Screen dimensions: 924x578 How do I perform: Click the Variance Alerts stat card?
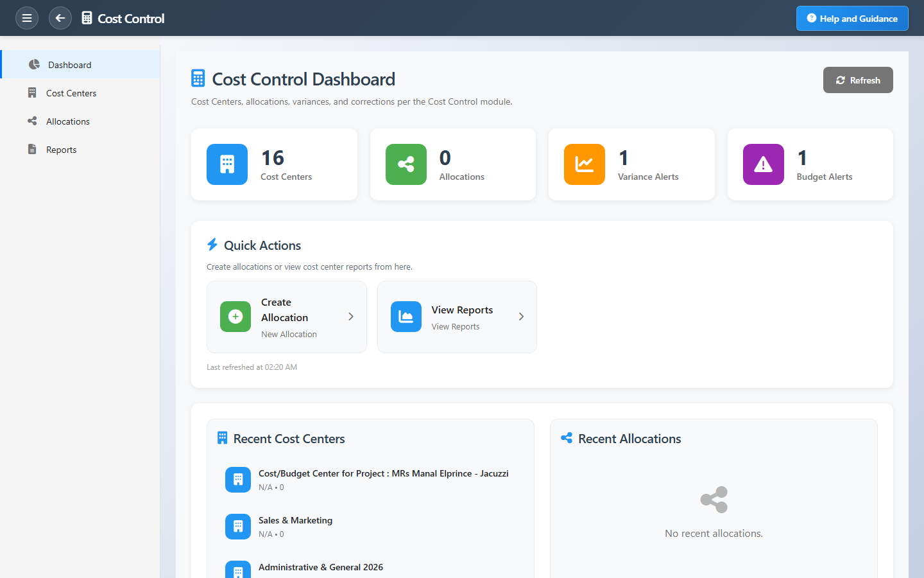(x=631, y=164)
